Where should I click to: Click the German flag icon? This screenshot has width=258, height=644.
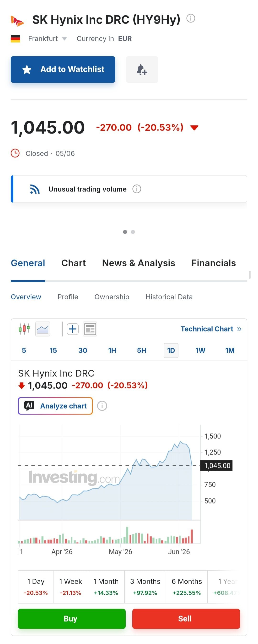(x=15, y=39)
